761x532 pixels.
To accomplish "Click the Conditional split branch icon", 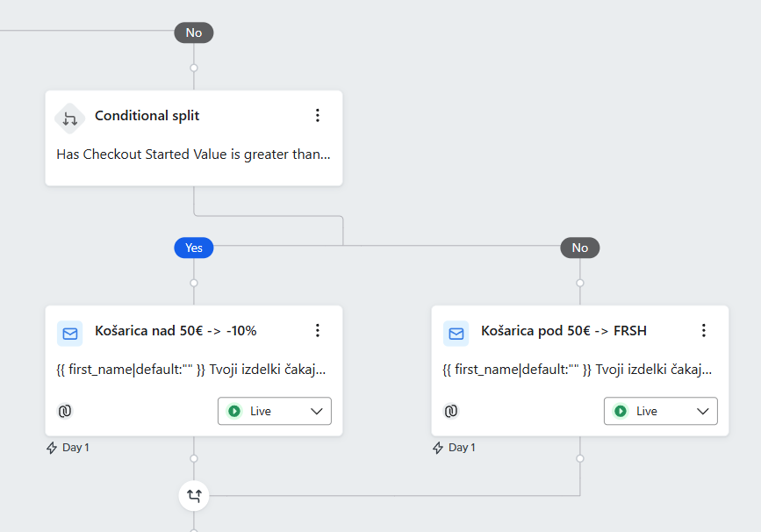I will (x=70, y=118).
